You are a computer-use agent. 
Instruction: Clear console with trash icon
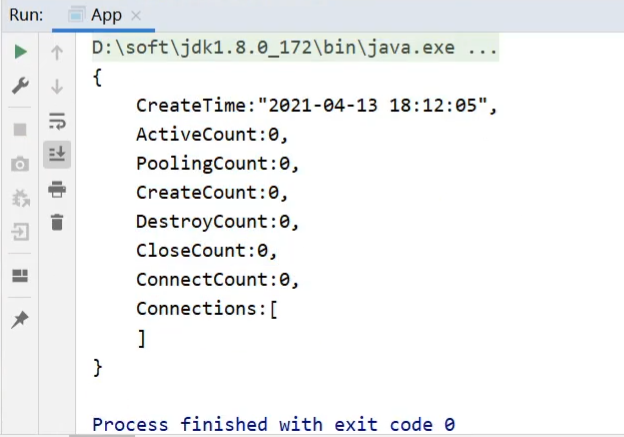(x=57, y=222)
